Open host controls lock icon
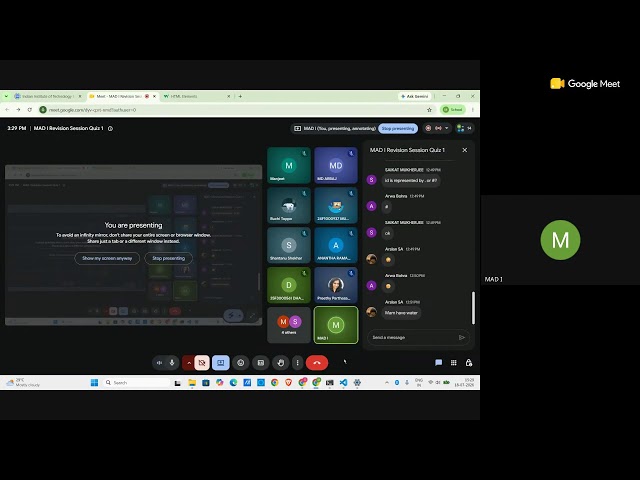The width and height of the screenshot is (640, 480). [x=469, y=362]
